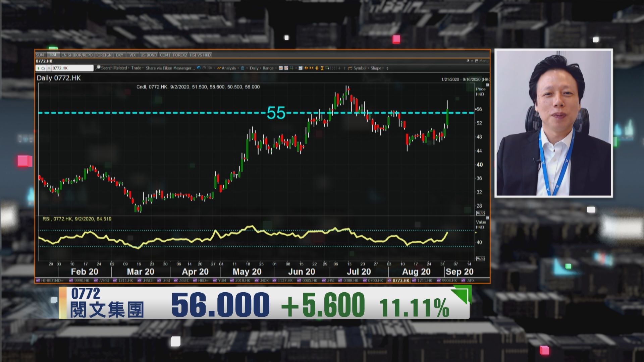Viewport: 644px width, 362px height.
Task: Click the 0772.HK symbol input field
Action: tap(72, 68)
